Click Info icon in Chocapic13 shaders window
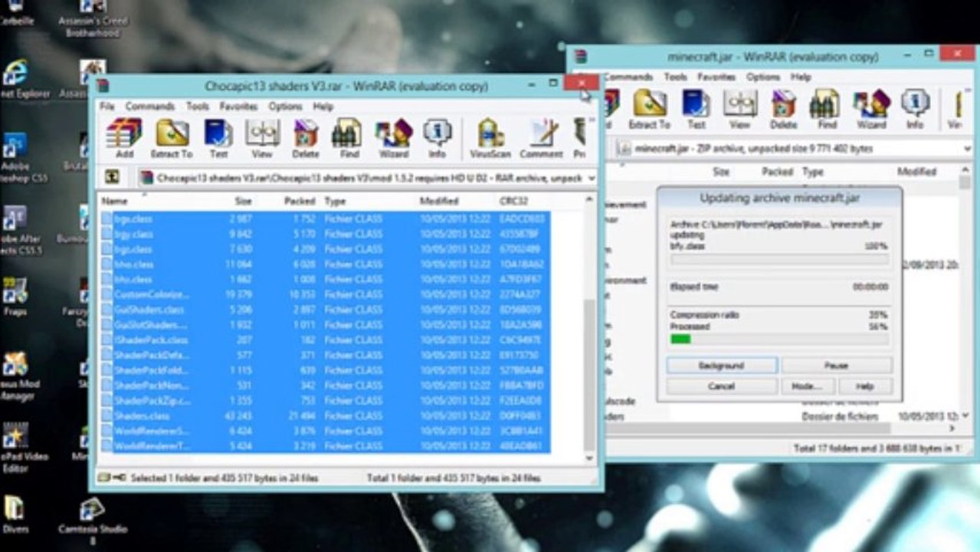The height and width of the screenshot is (552, 980). (437, 138)
